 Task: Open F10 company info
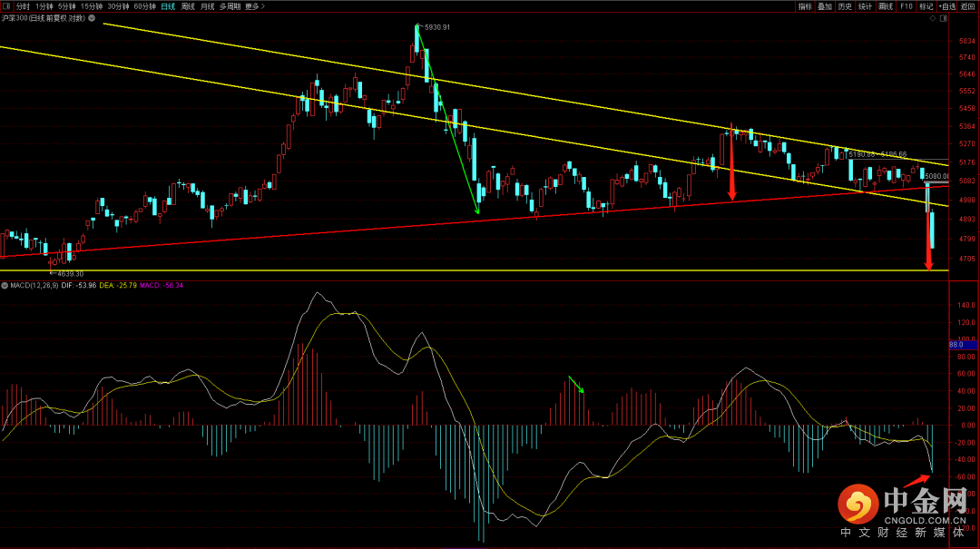coord(906,6)
